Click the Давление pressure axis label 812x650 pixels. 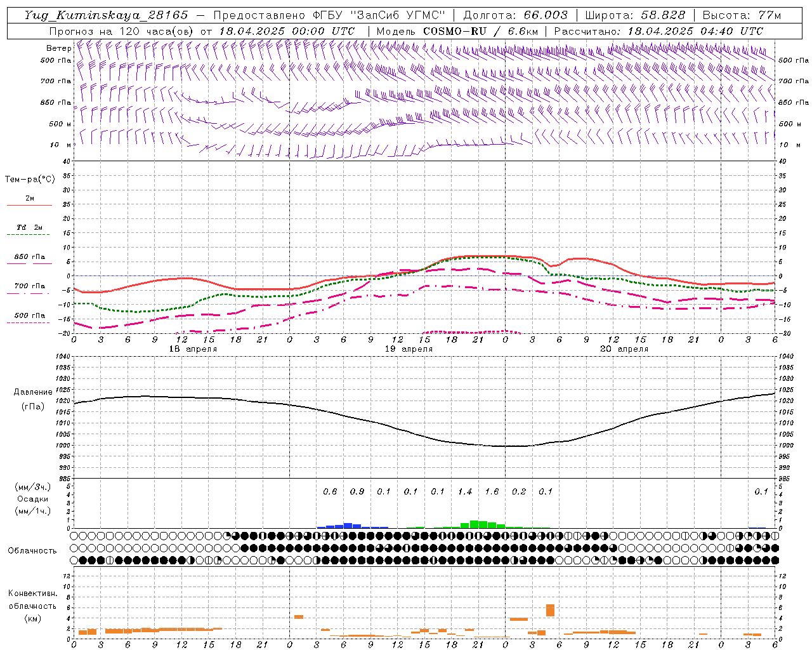coord(33,392)
